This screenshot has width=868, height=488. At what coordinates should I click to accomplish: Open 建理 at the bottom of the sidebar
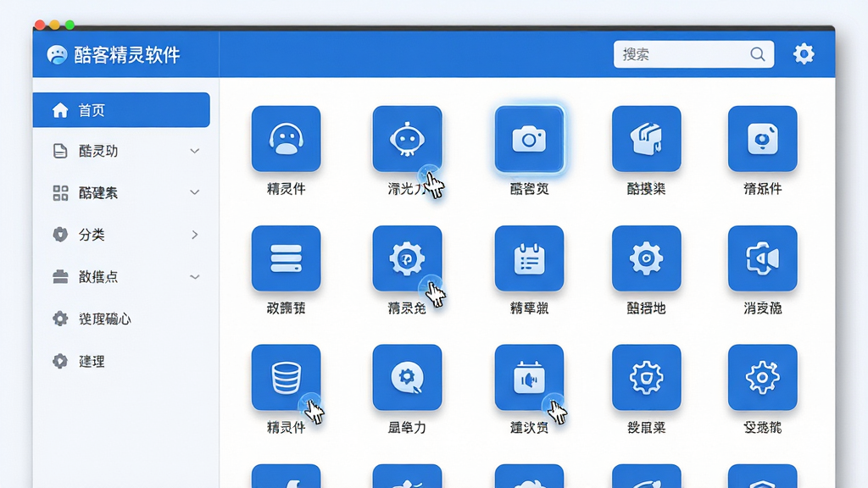coord(121,361)
